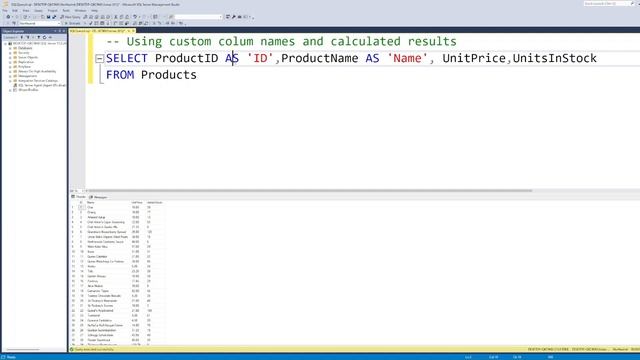Screen dimensions: 640x360
Task: Click the UnitsInStock text in the query
Action: click(x=554, y=58)
